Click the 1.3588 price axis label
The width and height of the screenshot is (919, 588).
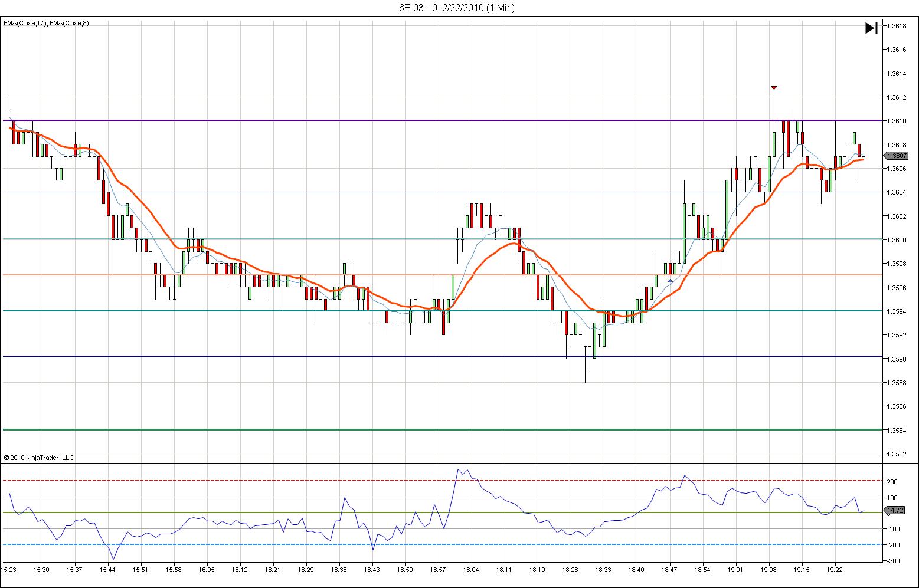point(897,383)
